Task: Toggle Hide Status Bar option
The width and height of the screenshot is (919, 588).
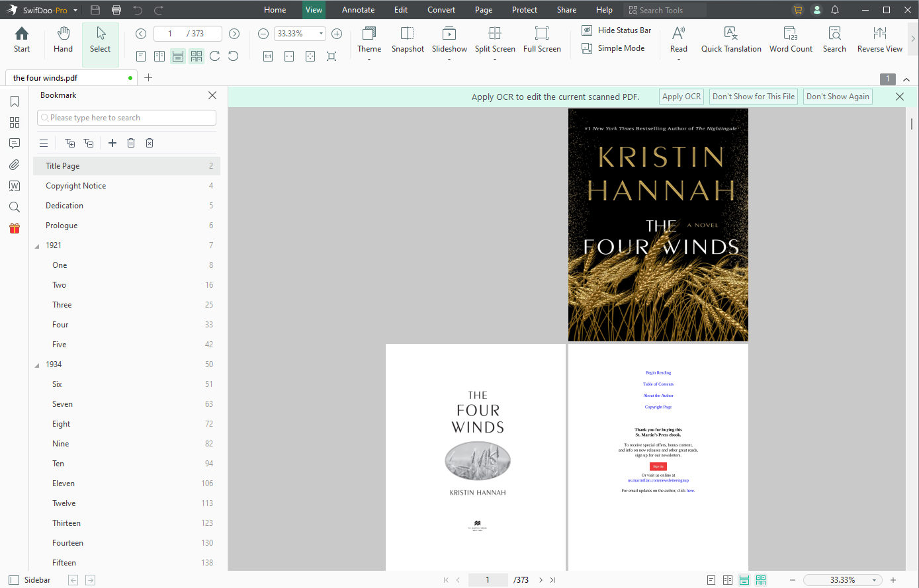Action: pos(616,30)
